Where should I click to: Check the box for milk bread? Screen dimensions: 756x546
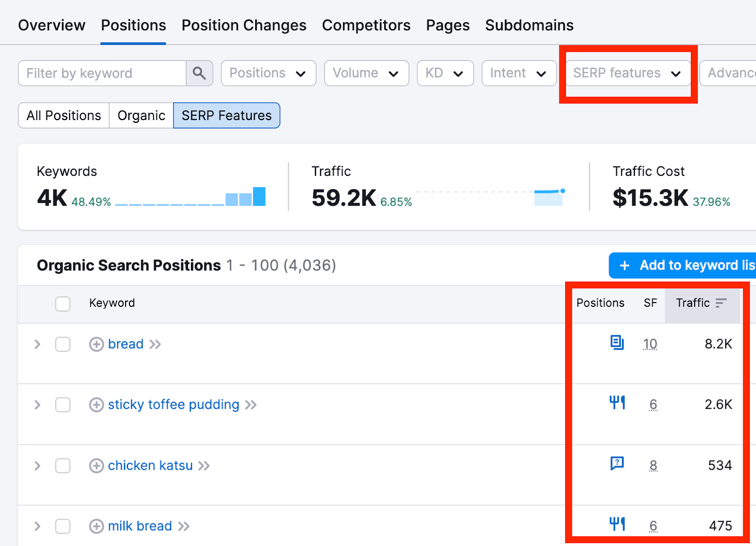(x=63, y=526)
